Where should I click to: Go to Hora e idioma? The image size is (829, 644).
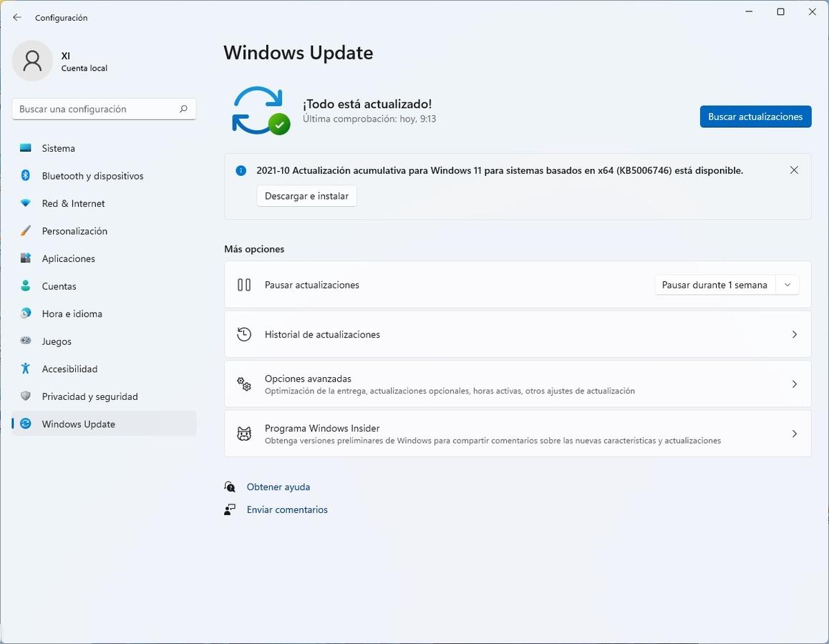click(104, 313)
